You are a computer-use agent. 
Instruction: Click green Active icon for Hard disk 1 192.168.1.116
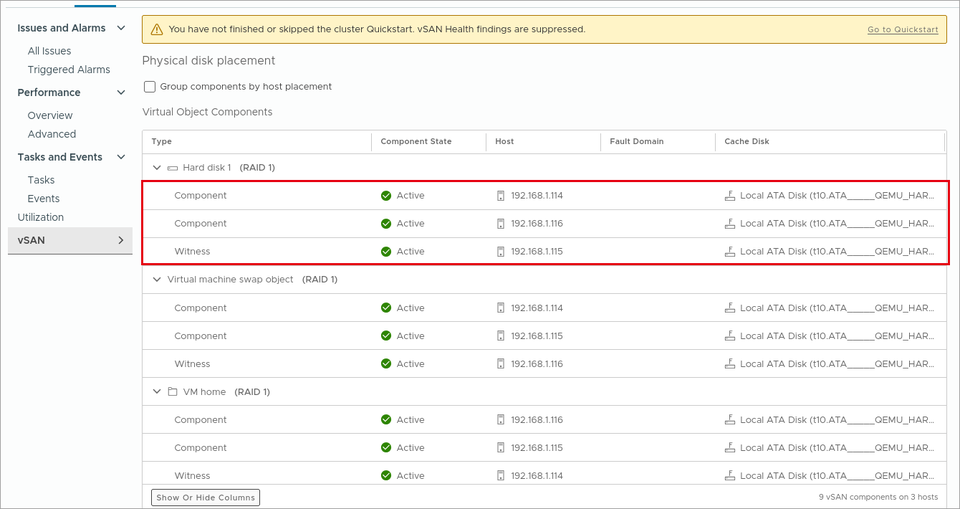(x=386, y=224)
